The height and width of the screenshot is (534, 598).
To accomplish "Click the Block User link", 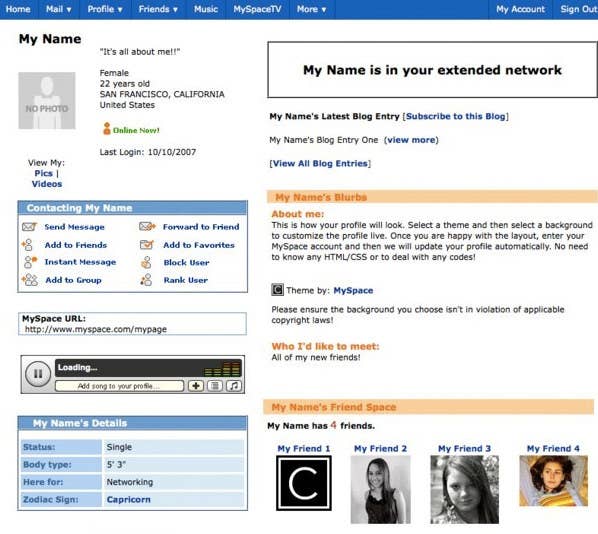I will 186,262.
